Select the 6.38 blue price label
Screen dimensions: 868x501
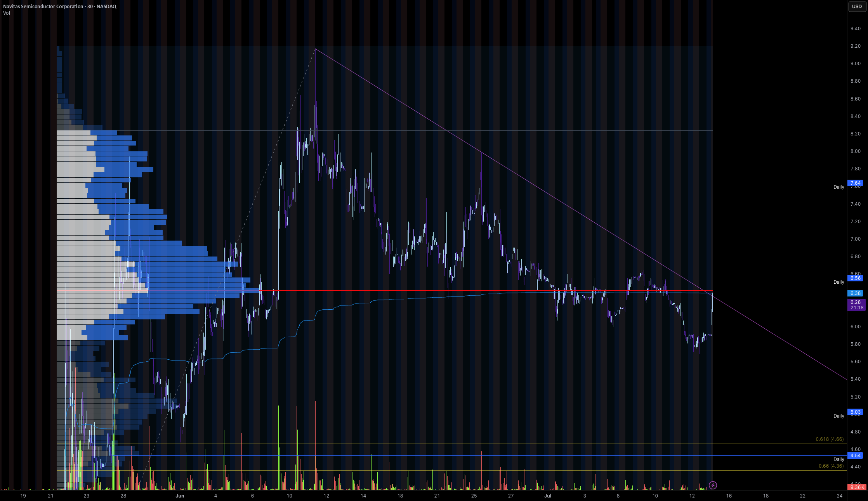855,293
